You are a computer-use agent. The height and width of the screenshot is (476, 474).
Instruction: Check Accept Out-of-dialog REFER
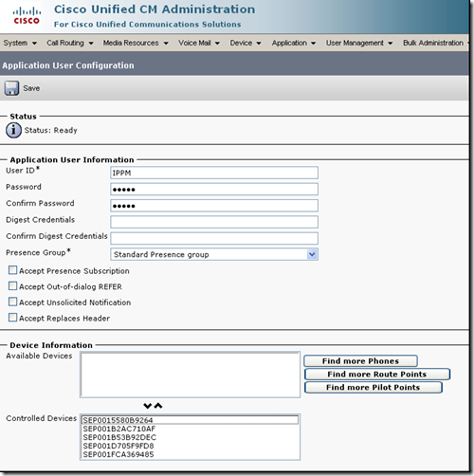point(12,286)
